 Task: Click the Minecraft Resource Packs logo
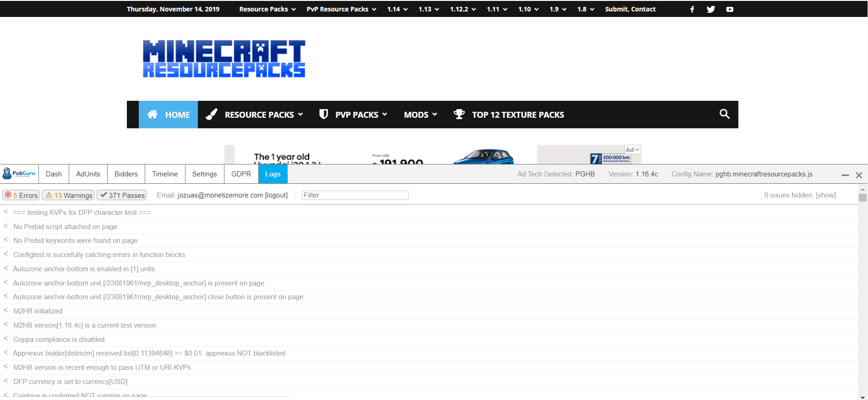(x=224, y=59)
